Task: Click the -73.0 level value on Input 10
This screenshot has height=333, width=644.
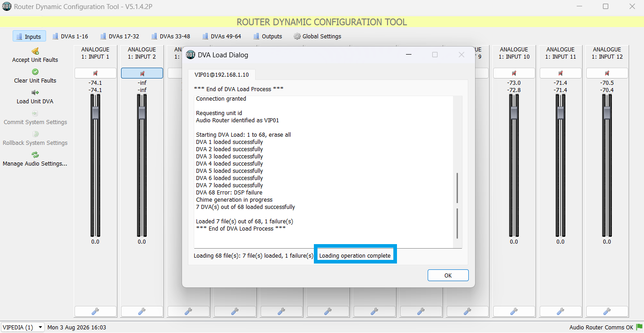Action: click(x=514, y=83)
